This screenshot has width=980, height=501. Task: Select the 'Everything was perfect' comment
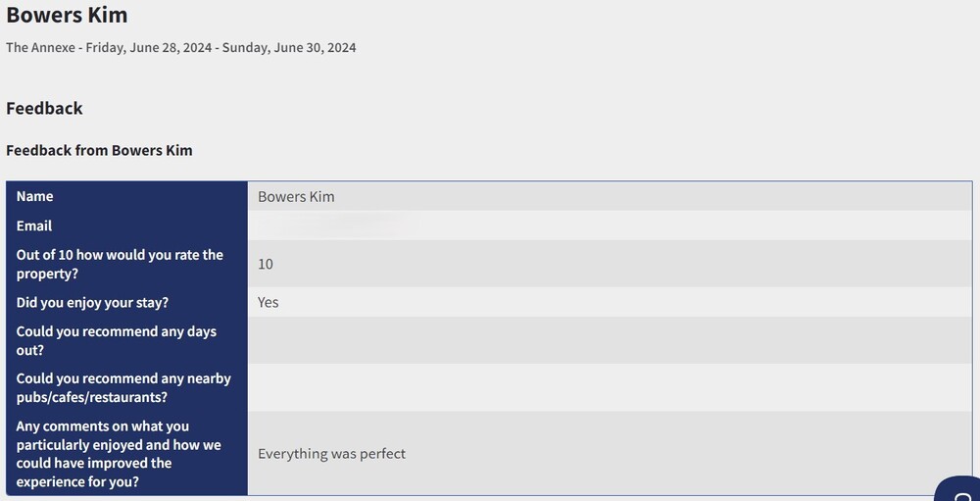point(331,453)
